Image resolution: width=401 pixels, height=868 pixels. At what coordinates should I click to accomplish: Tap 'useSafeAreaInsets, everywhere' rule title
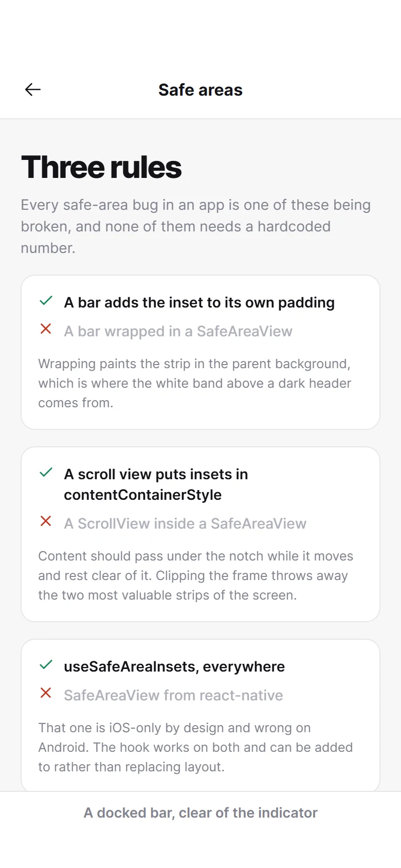click(174, 666)
